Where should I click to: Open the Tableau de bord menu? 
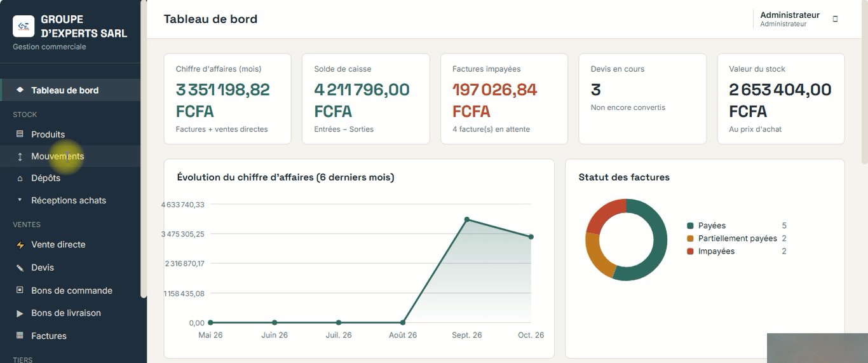click(70, 90)
